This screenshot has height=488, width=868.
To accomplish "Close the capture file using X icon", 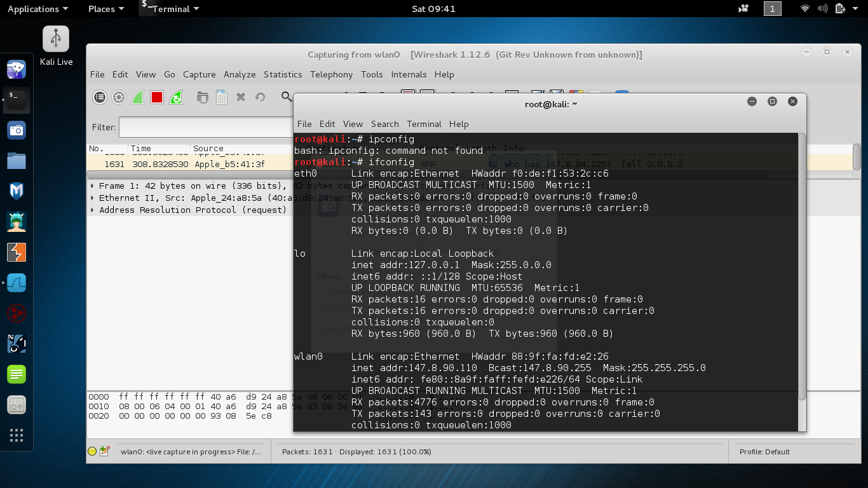I will (x=241, y=97).
